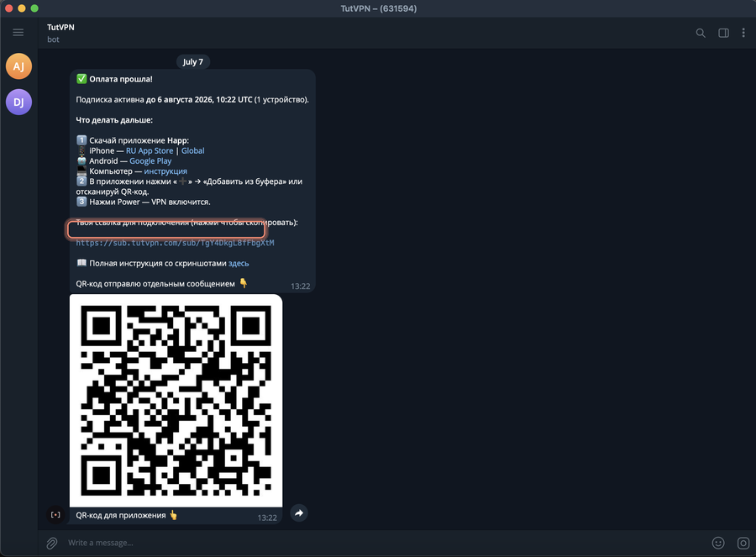Maximize the window with the green button
This screenshot has width=756, height=557.
click(x=34, y=8)
